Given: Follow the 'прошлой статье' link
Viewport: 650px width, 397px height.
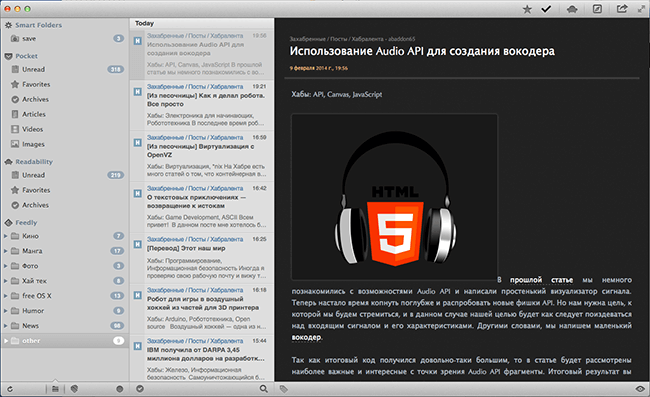Looking at the screenshot, I should tap(541, 280).
